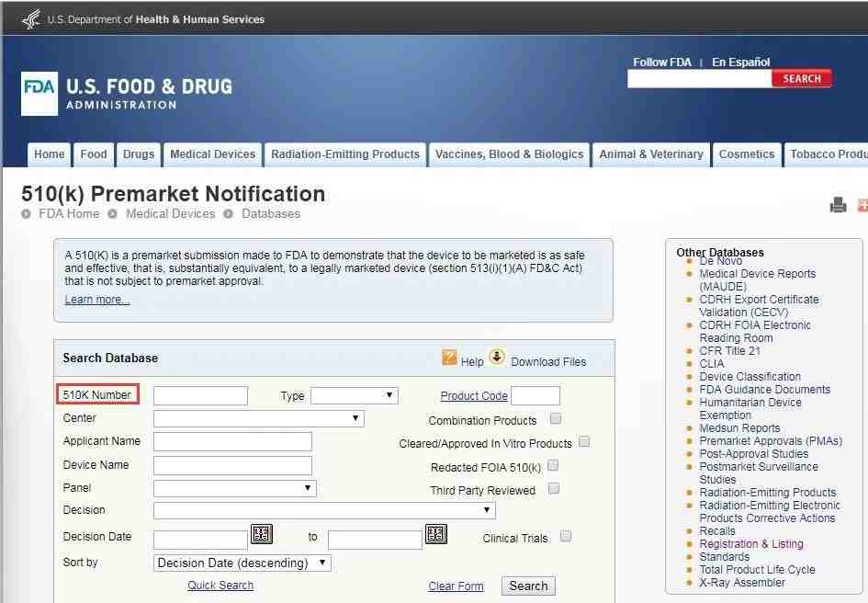
Task: Click the Download Files arrow icon
Action: pyautogui.click(x=497, y=358)
